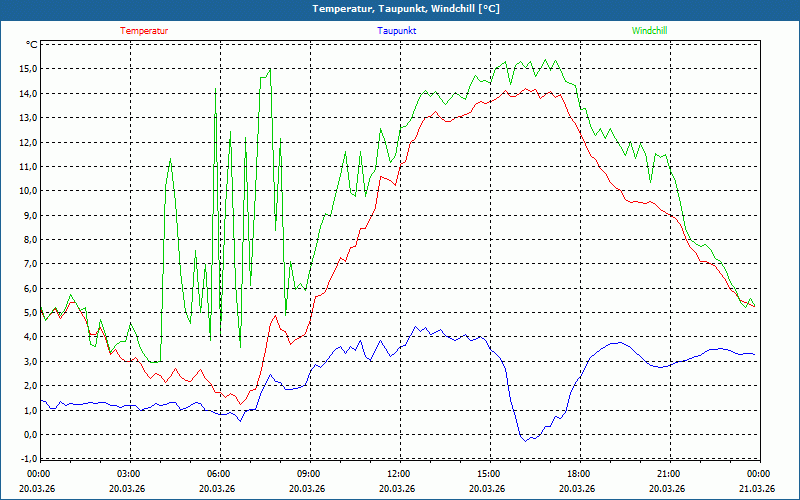
Task: Select the 03:00 time axis marker
Action: [129, 474]
